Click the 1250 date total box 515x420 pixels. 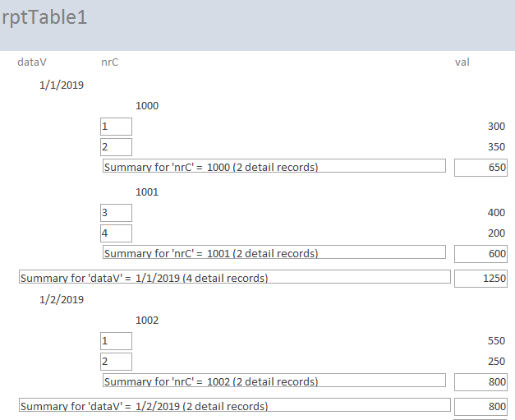481,279
